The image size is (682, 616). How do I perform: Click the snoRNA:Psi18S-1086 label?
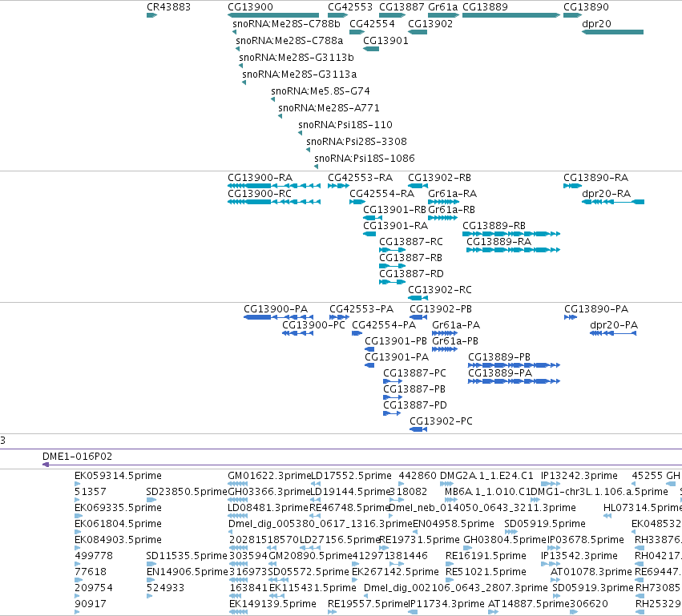coord(365,159)
